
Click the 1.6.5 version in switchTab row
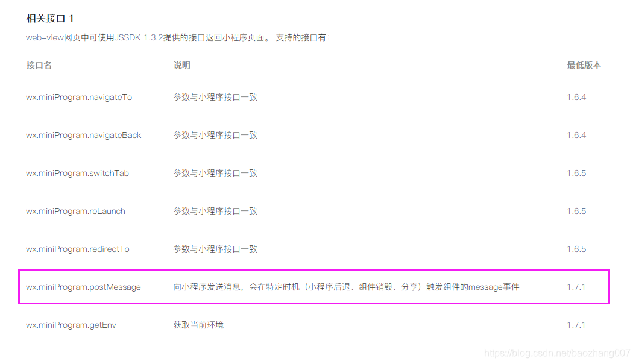point(576,174)
